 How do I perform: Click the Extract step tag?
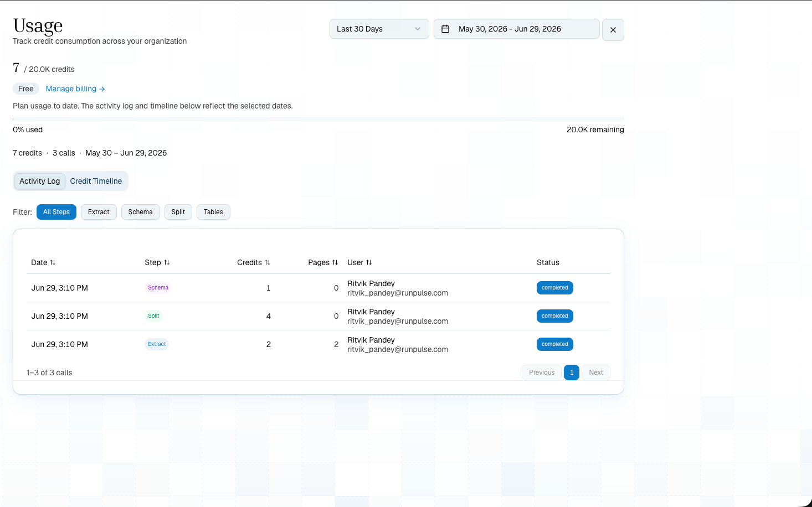point(157,344)
